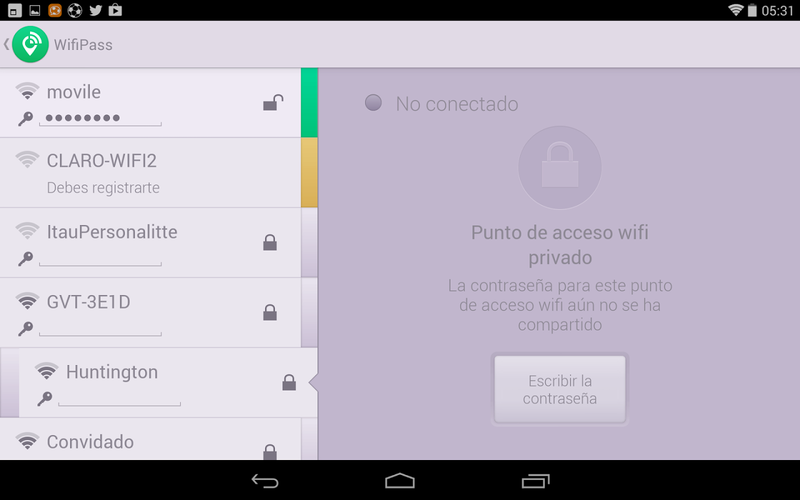
Task: Select the CLARO-WIFI2 network entry
Action: coord(151,172)
